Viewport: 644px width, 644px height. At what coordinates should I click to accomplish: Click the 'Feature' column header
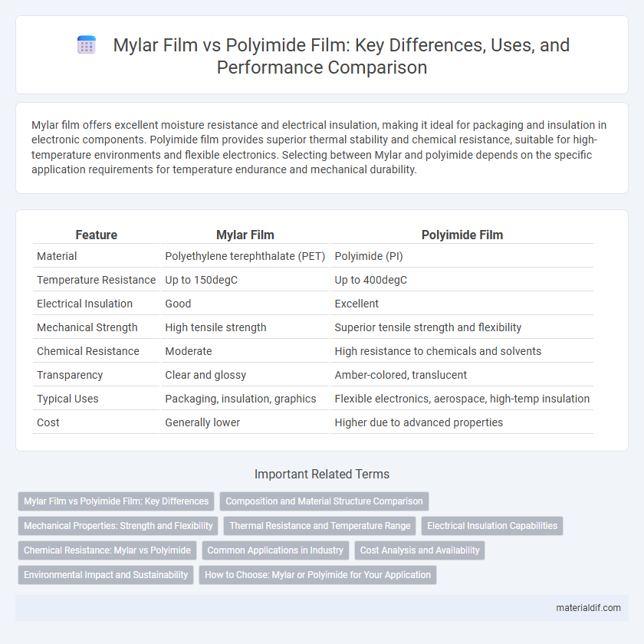click(x=96, y=235)
